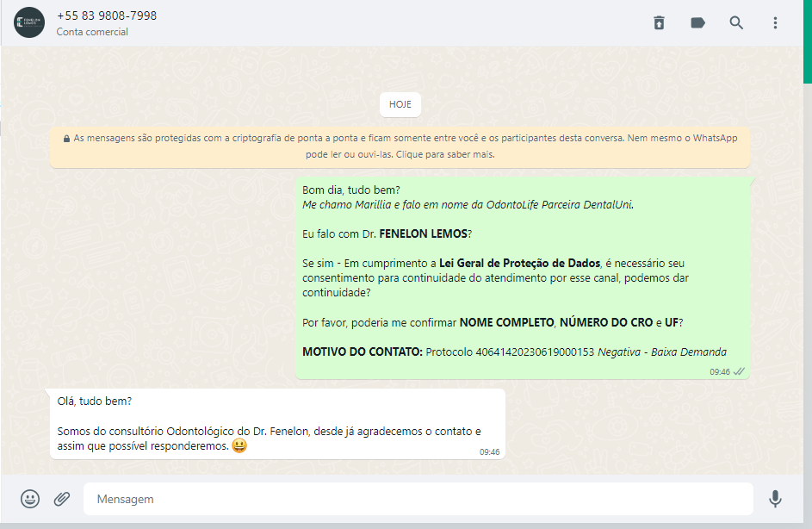Click the double check marks on the sent message
This screenshot has height=529, width=812.
pyautogui.click(x=739, y=371)
